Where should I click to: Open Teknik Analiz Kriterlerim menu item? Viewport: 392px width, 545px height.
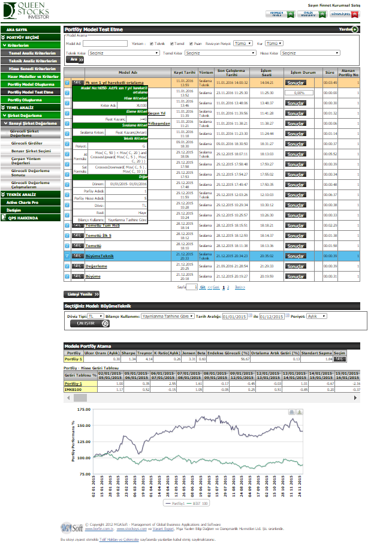click(x=31, y=61)
